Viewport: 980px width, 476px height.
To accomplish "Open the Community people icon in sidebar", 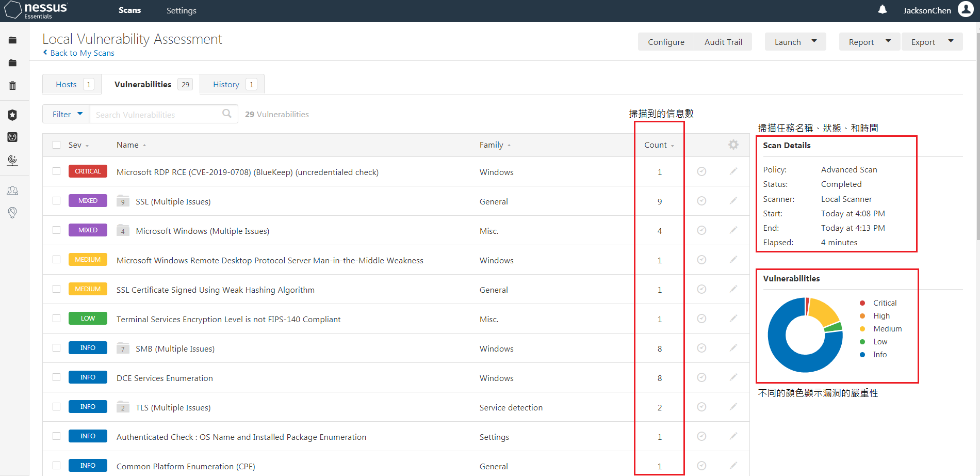I will pos(12,191).
